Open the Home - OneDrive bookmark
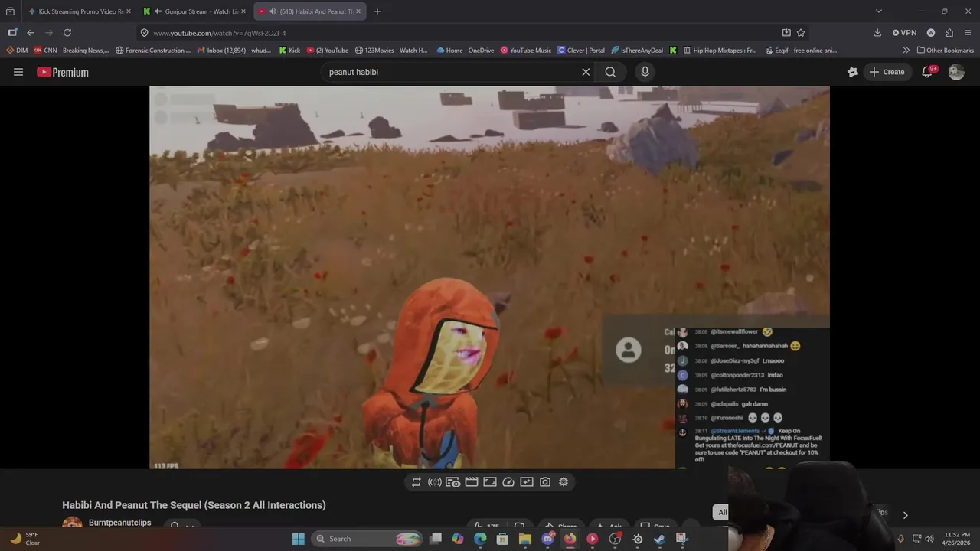Screen dimensions: 980x551 point(467,51)
